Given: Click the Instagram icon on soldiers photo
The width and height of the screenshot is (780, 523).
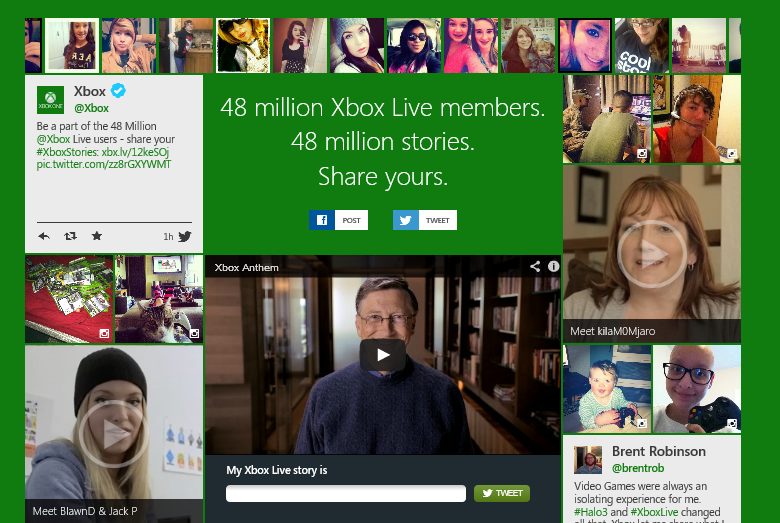Looking at the screenshot, I should [x=642, y=154].
